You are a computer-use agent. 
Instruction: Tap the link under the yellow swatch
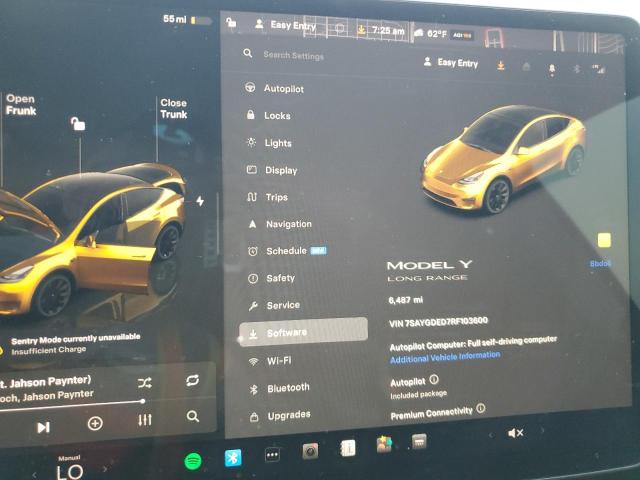point(600,264)
